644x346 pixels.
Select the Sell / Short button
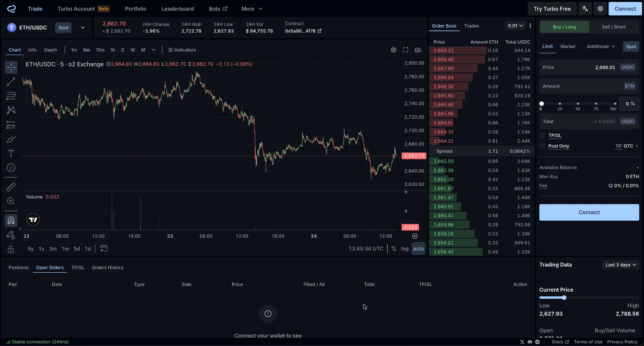pyautogui.click(x=613, y=27)
